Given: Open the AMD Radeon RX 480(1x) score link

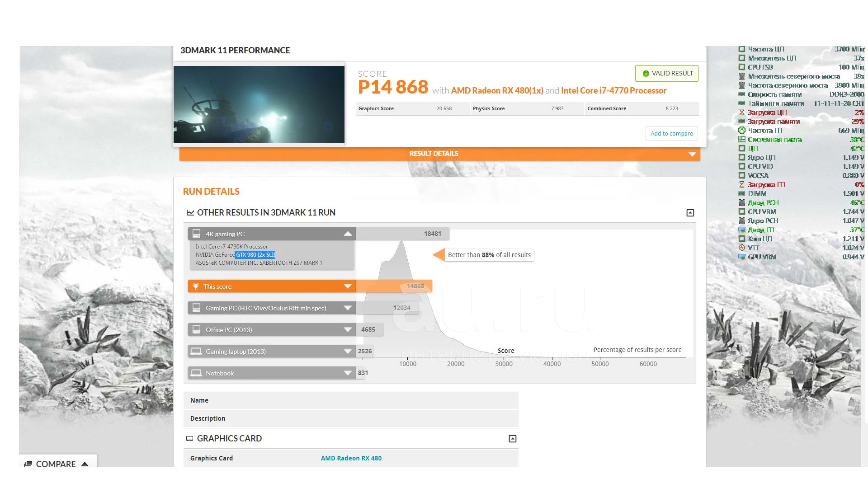Looking at the screenshot, I should click(x=497, y=90).
